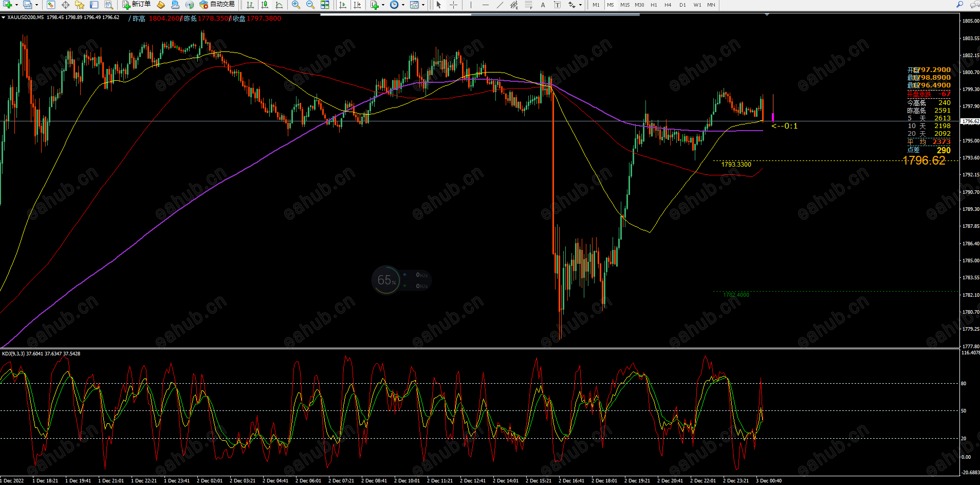Image resolution: width=980 pixels, height=485 pixels.
Task: Expand the new chart dropdown arrow
Action: 16,5
